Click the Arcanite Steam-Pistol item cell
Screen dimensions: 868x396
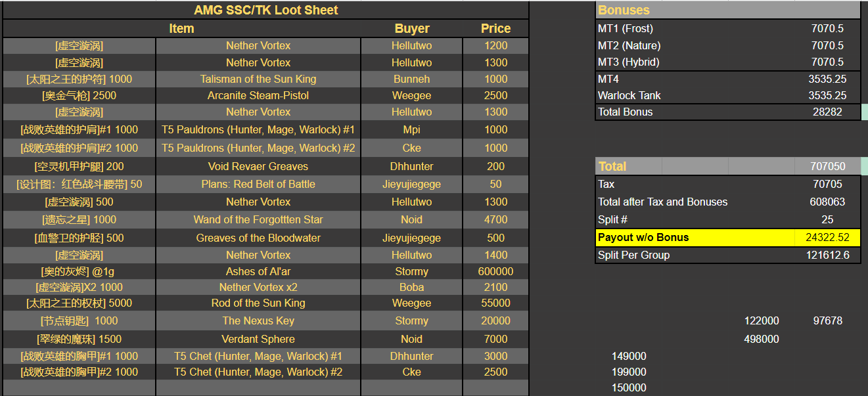click(x=258, y=95)
